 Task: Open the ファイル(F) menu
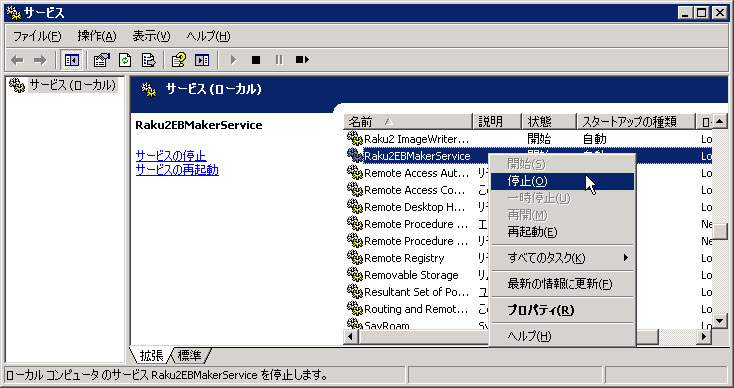[37, 36]
